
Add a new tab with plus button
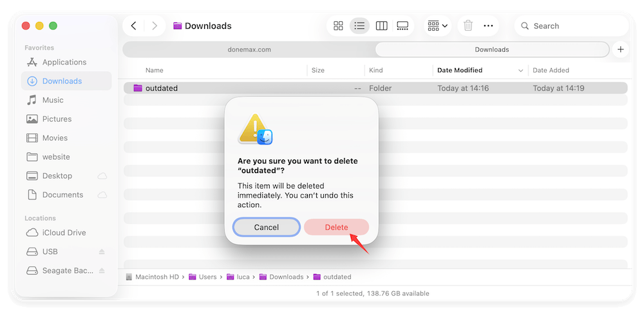621,50
